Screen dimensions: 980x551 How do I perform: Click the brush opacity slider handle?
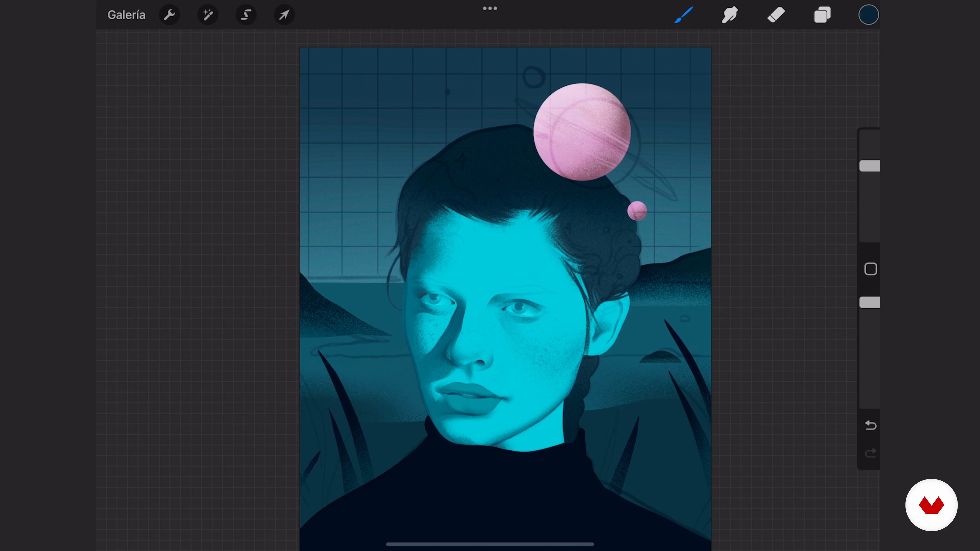pyautogui.click(x=870, y=302)
